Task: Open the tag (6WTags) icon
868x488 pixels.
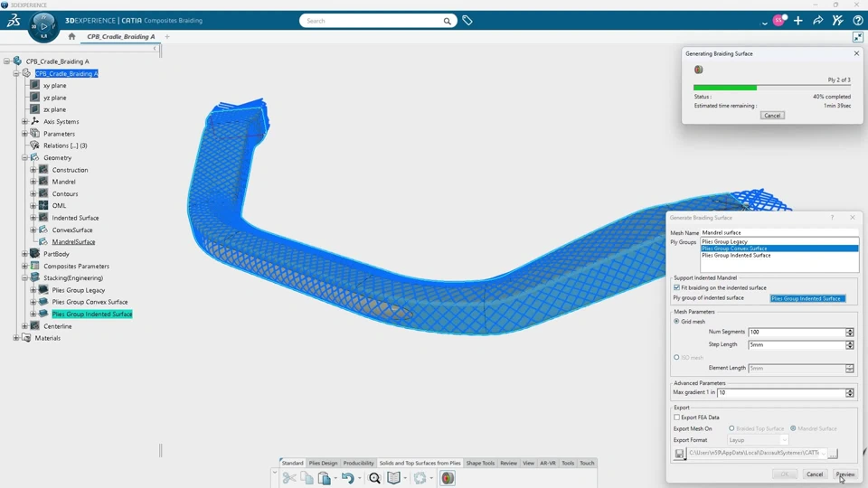Action: point(467,21)
